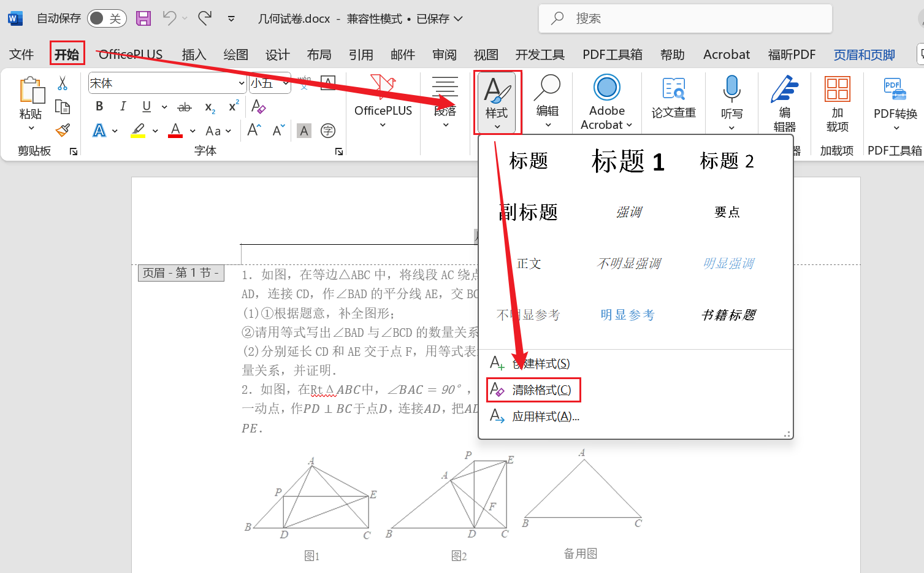Expand the text effects dropdown arrow
This screenshot has height=573, width=924.
point(115,131)
